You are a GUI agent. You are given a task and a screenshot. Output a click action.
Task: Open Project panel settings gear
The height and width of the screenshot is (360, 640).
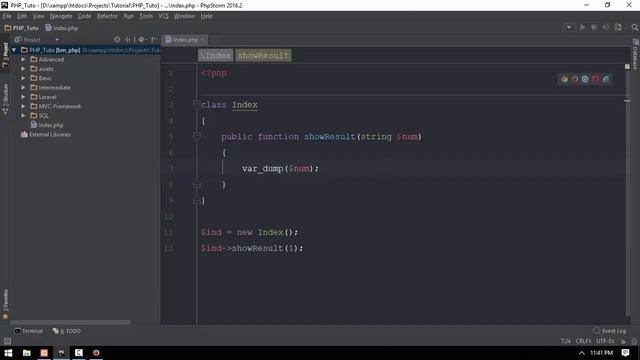[142, 40]
